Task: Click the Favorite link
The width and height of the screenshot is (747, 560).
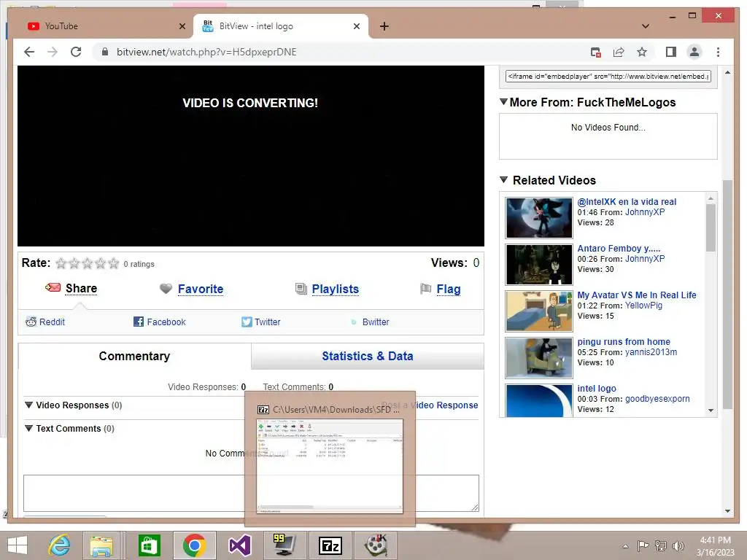Action: 201,289
